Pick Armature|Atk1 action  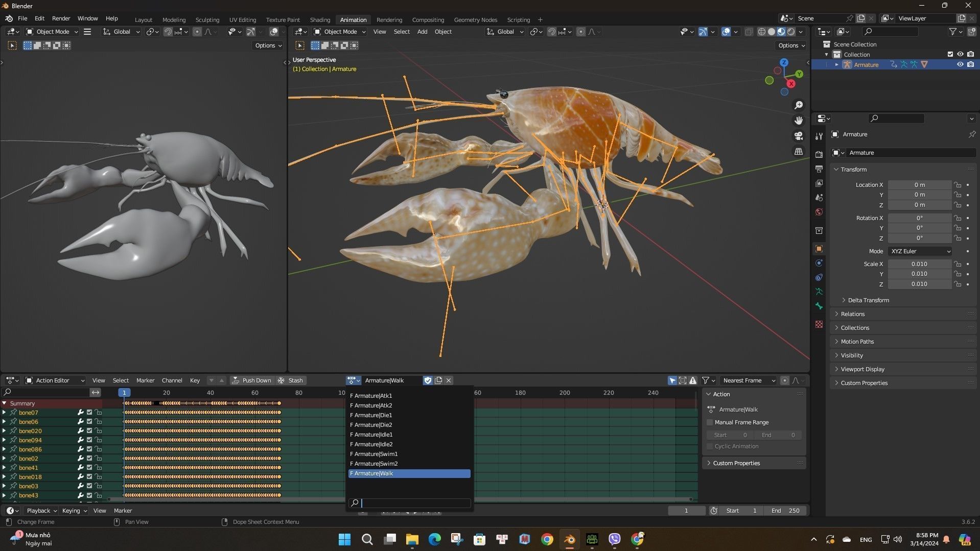[409, 396]
